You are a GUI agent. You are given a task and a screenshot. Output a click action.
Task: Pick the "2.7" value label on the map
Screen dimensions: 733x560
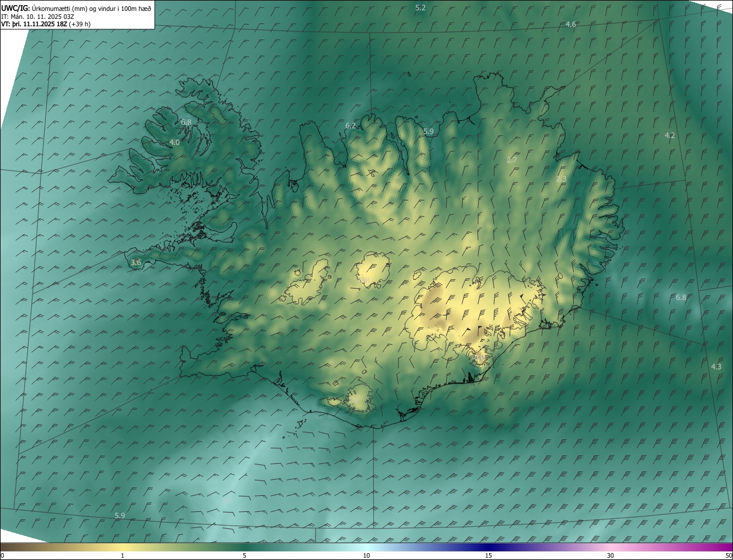coord(512,160)
